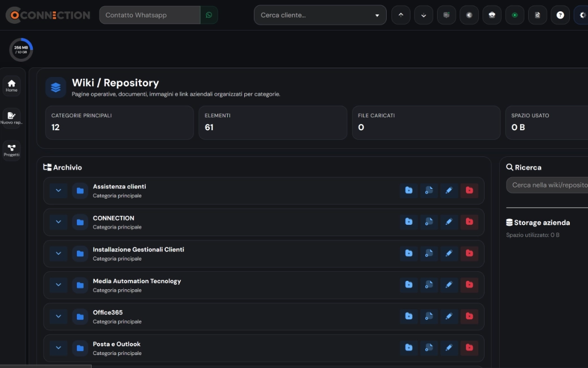Edit the CONNECTION category

click(x=449, y=222)
